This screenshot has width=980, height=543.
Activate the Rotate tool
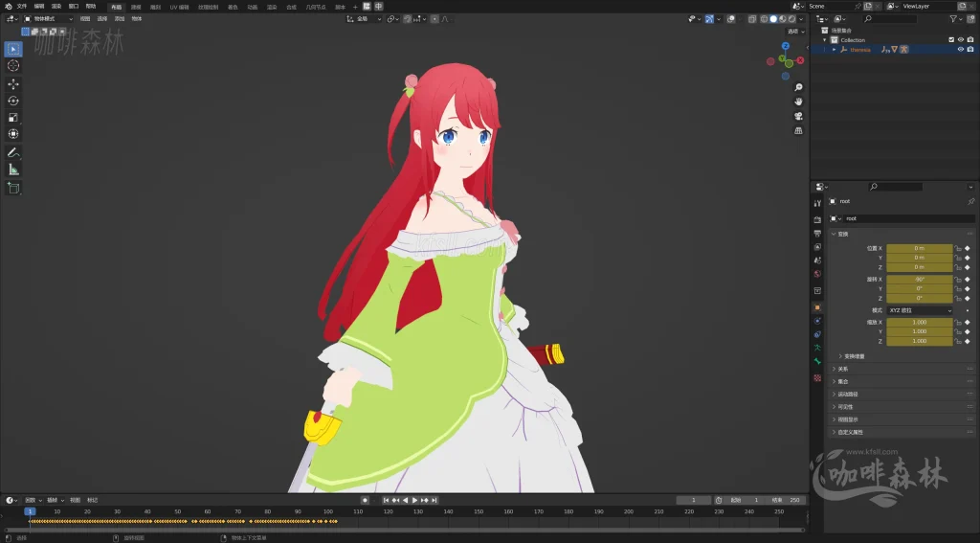pyautogui.click(x=13, y=101)
